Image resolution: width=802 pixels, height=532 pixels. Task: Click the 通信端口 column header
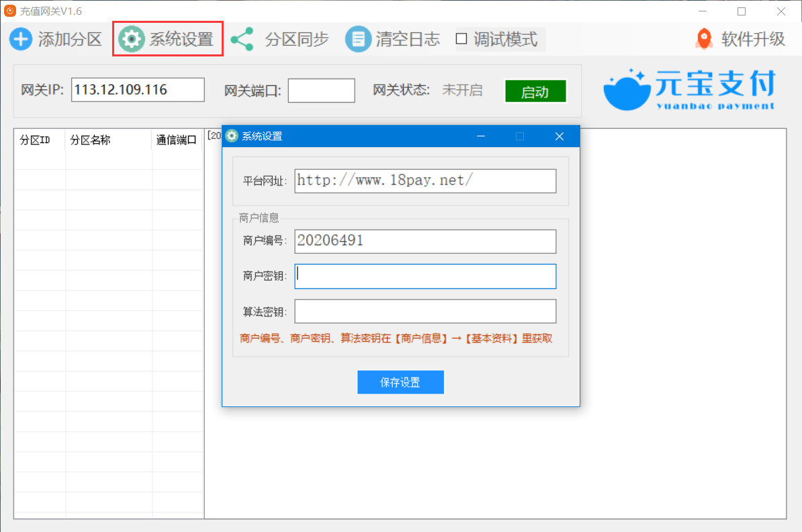pyautogui.click(x=177, y=140)
